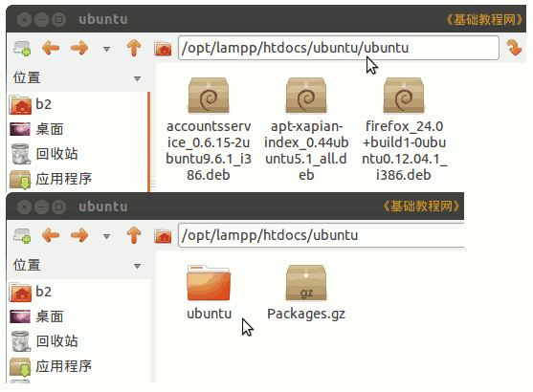Go up one folder in bottom window
Screen dimensions: 533x392
[134, 235]
